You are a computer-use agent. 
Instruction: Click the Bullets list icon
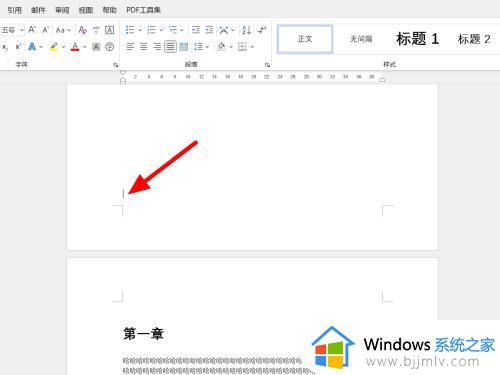[130, 30]
